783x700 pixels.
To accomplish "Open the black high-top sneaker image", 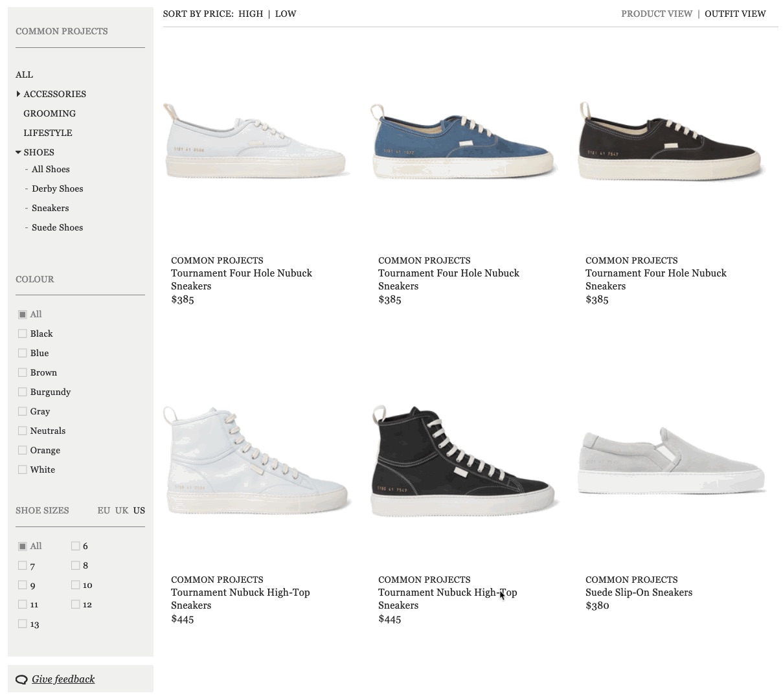I will tap(464, 461).
